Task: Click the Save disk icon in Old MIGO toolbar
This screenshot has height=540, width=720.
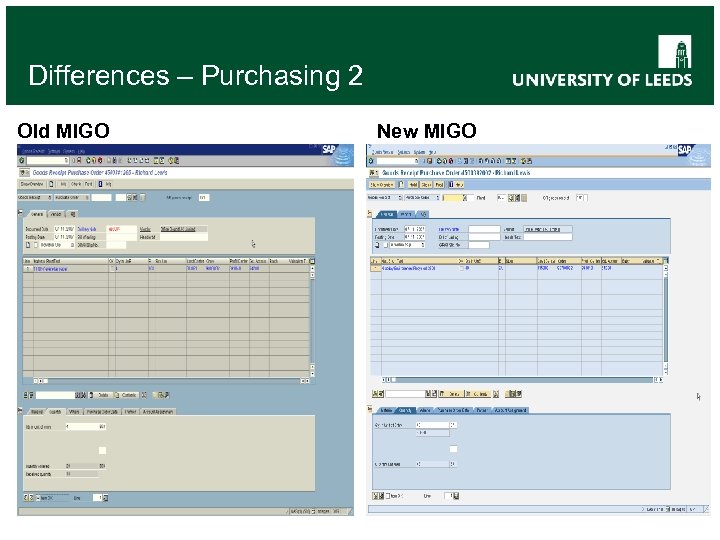Action: tap(79, 161)
